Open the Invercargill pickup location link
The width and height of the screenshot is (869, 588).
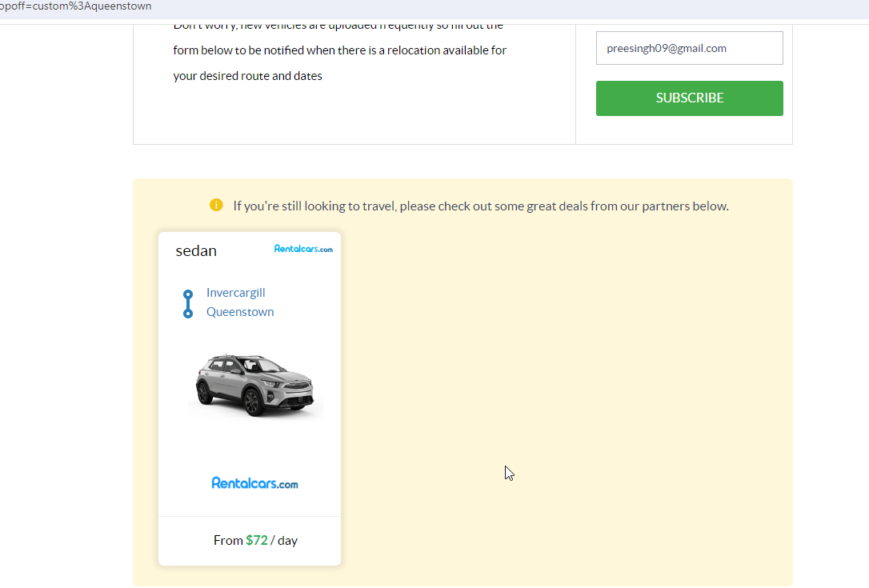(235, 293)
